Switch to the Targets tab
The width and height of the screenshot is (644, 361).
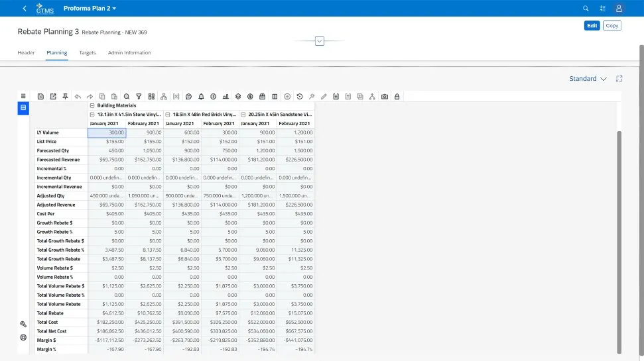88,53
